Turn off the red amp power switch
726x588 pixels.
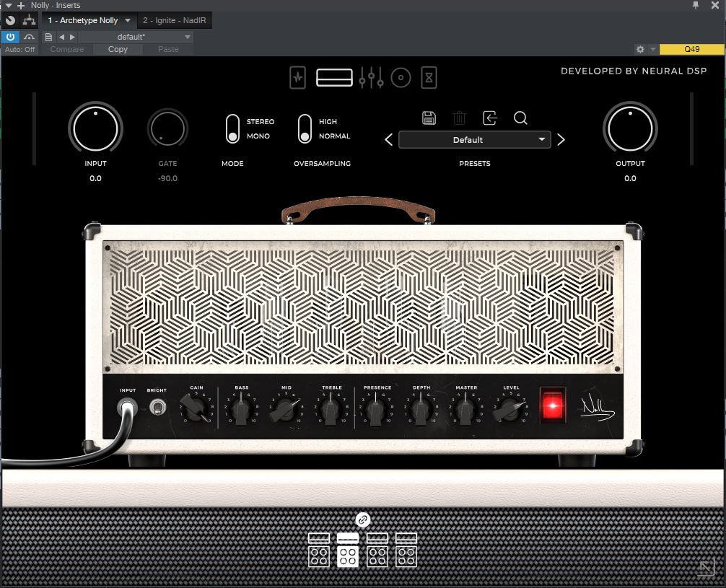point(553,405)
